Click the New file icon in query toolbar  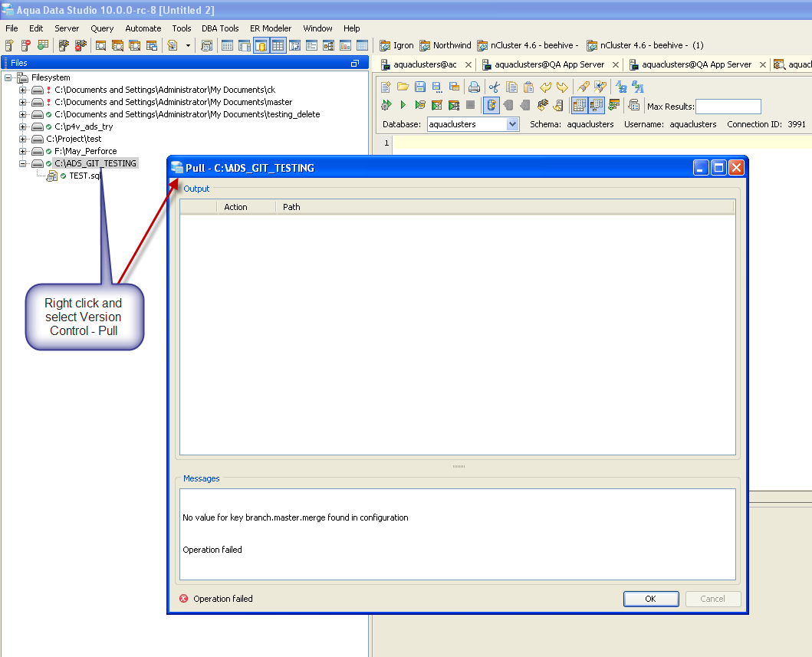pos(386,87)
